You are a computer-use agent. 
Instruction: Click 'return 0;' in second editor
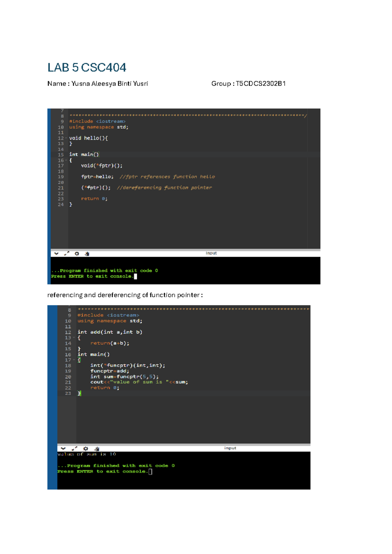point(105,388)
